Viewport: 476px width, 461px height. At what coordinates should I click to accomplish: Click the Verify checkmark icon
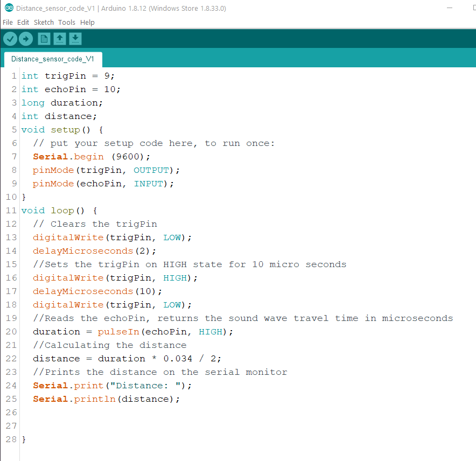pyautogui.click(x=10, y=39)
